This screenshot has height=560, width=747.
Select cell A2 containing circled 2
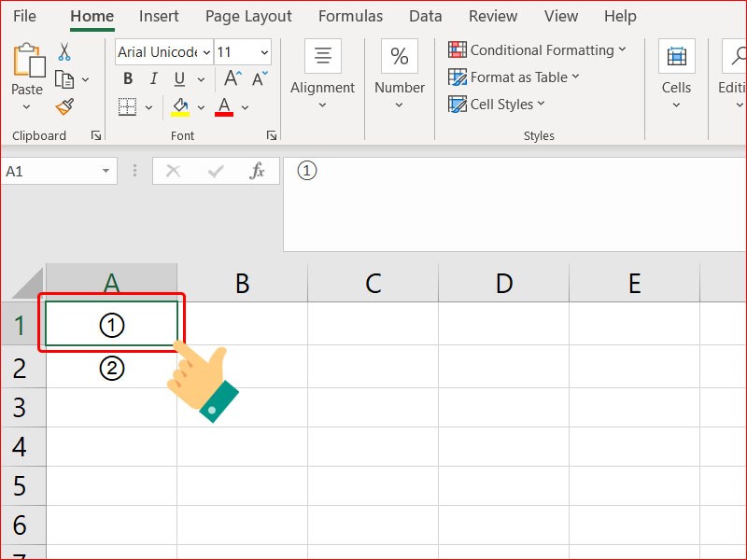coord(111,369)
